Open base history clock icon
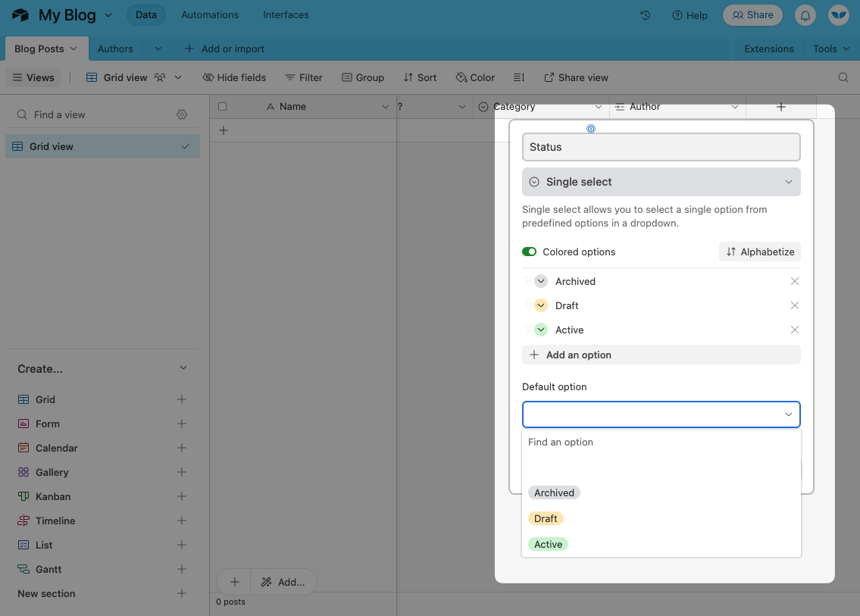Viewport: 860px width, 616px height. pos(646,15)
